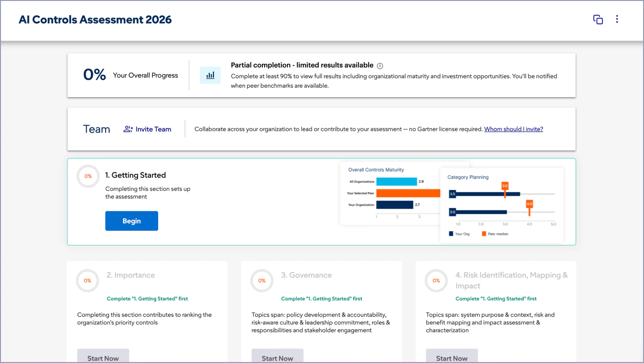Viewport: 644px width, 363px height.
Task: Click the "3. Governance" section title
Action: 306,275
